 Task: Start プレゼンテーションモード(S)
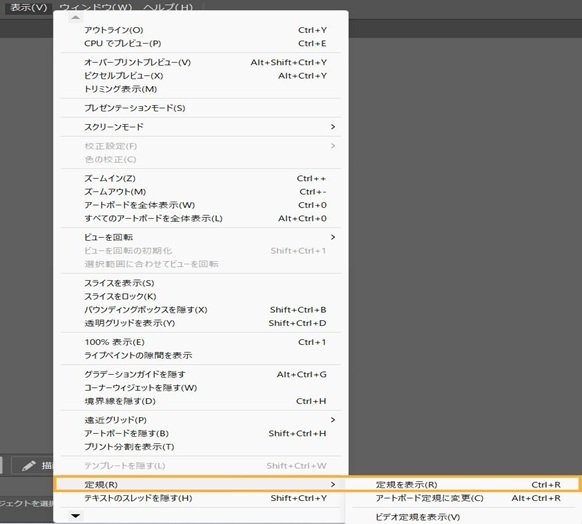[x=201, y=108]
